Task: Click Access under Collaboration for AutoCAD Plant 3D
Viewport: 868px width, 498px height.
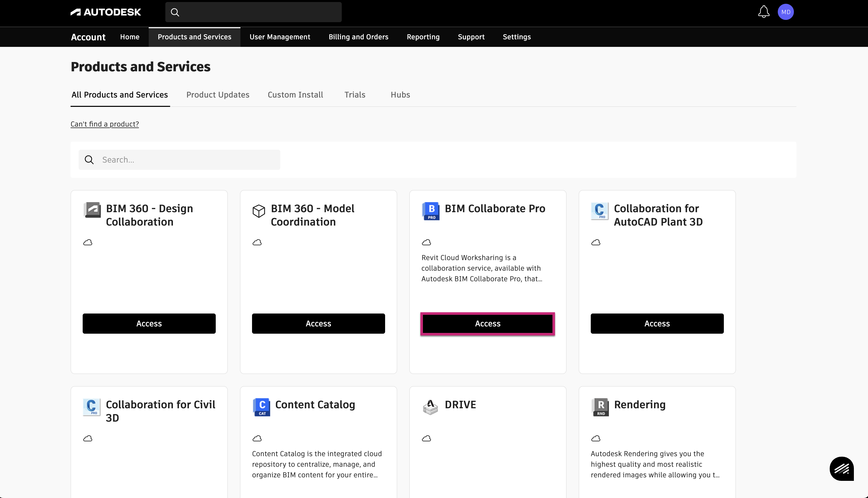Action: pyautogui.click(x=657, y=324)
